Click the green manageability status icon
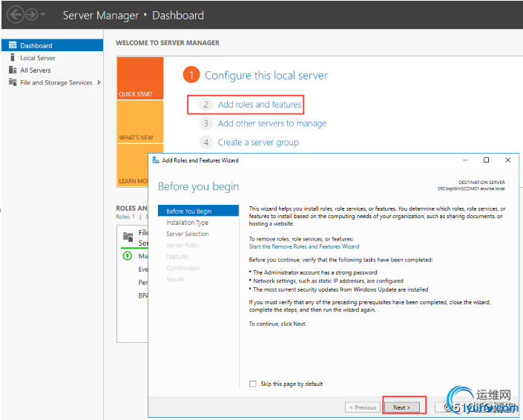Viewport: 523px width, 420px height. tap(128, 256)
